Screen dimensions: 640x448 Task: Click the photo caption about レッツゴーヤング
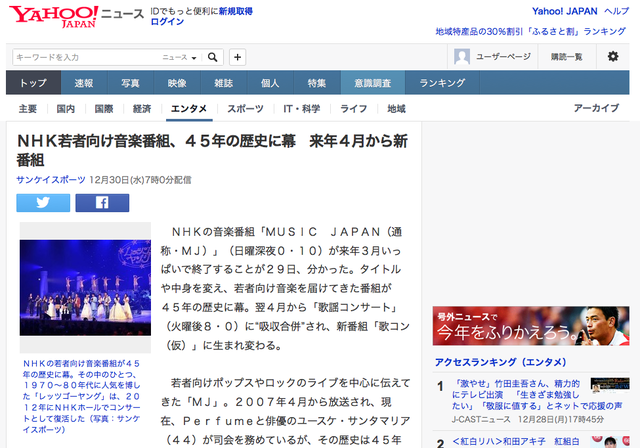click(82, 396)
